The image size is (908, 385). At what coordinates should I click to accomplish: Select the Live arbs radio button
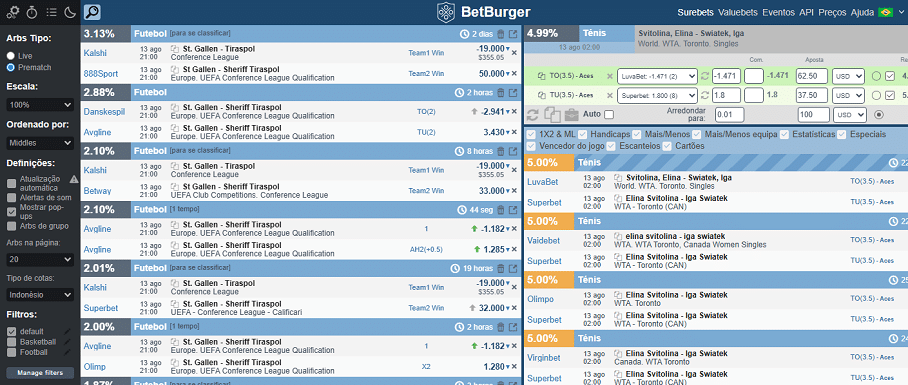pyautogui.click(x=11, y=56)
